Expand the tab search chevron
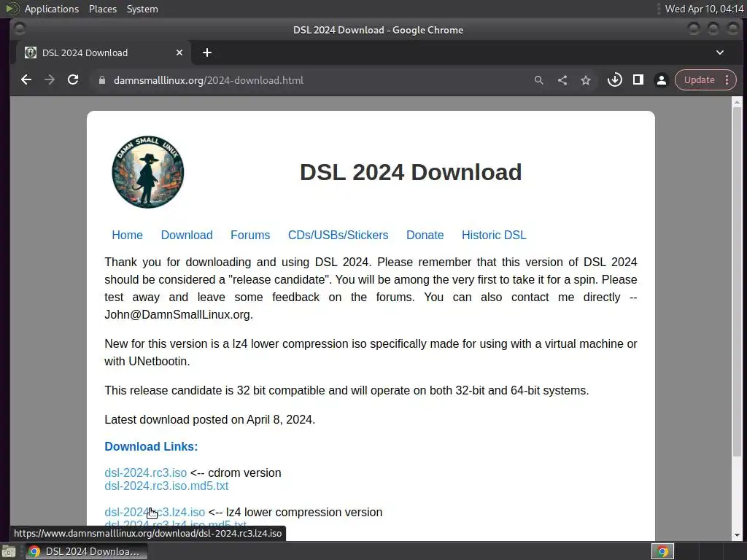This screenshot has height=560, width=747. [x=720, y=52]
